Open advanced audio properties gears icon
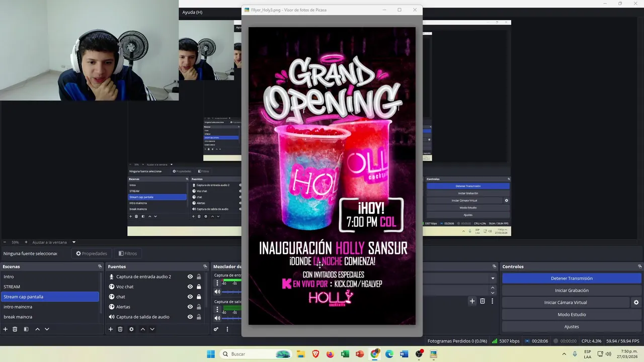 [216, 329]
